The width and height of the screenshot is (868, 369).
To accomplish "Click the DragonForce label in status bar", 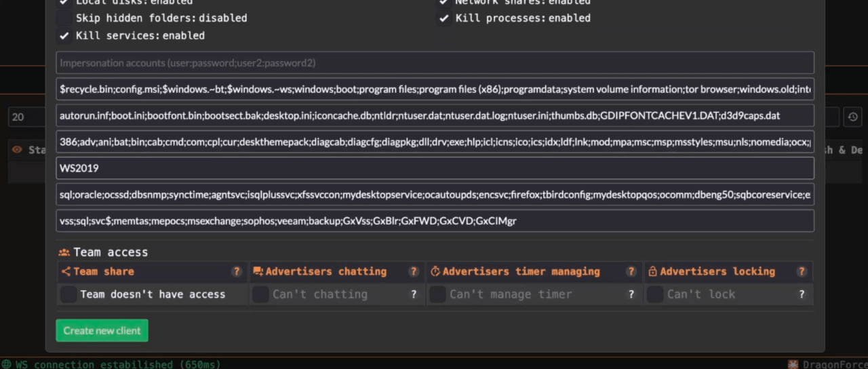I will [x=835, y=364].
